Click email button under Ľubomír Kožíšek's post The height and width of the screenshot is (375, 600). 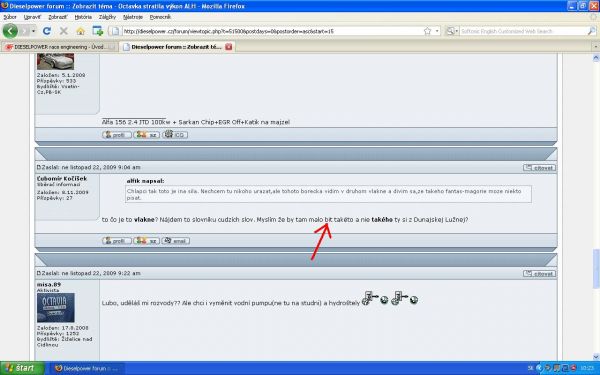[176, 241]
